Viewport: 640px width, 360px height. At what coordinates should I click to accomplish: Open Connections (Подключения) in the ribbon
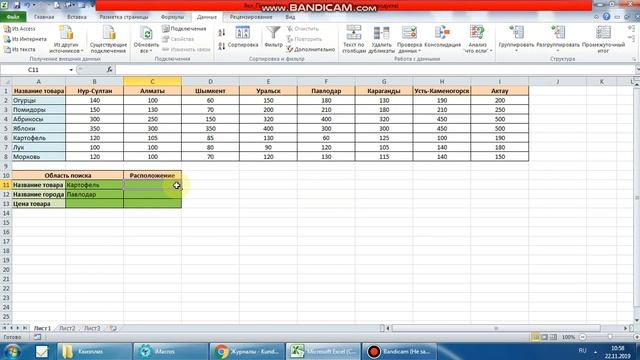coord(184,29)
